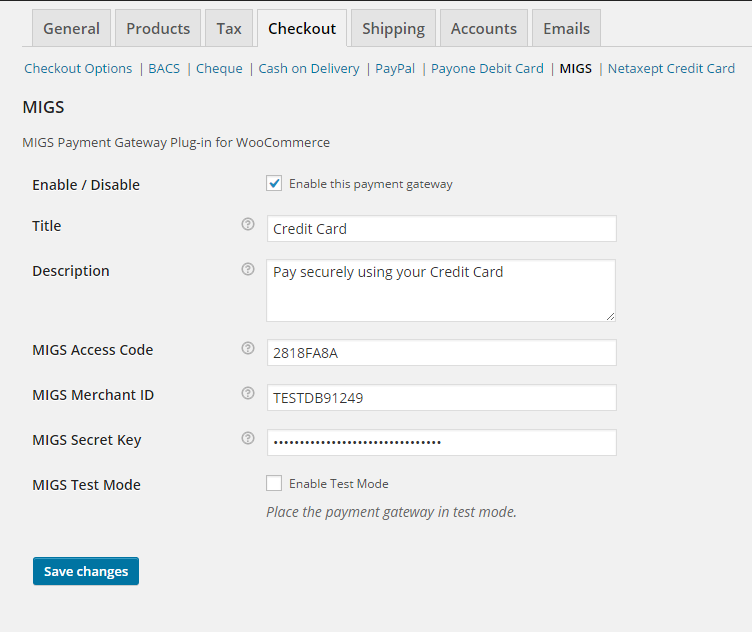Open the Emails tab

pyautogui.click(x=566, y=28)
